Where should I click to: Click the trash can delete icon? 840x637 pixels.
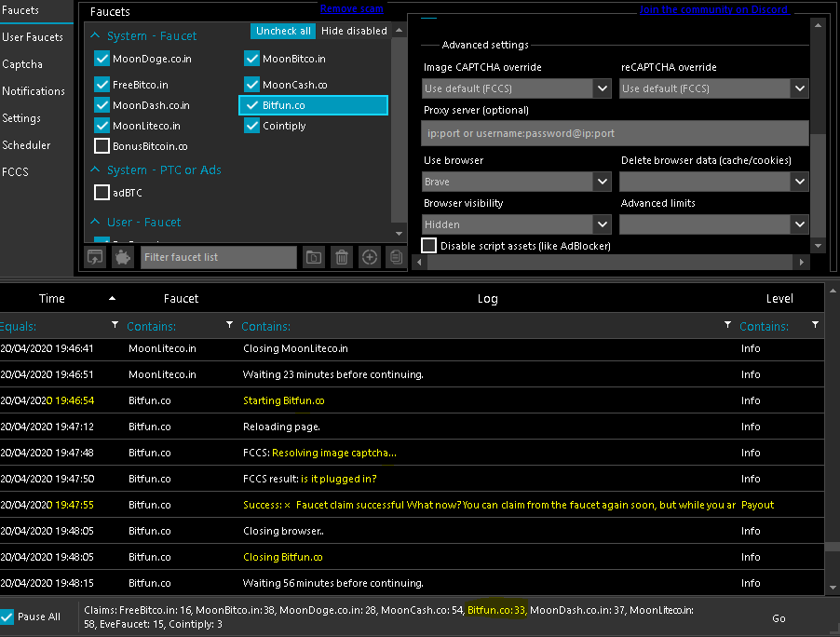click(x=342, y=257)
